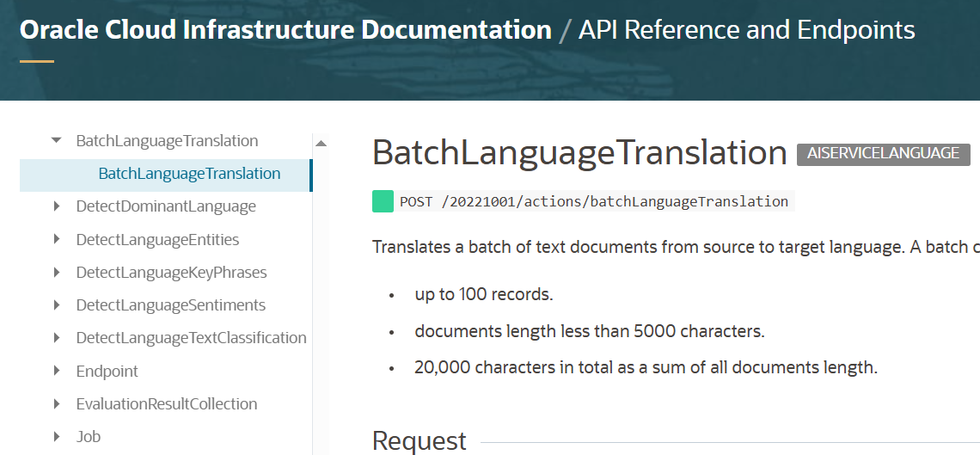The height and width of the screenshot is (455, 980).
Task: Click the sidebar scroll-up arrow
Action: point(321,143)
